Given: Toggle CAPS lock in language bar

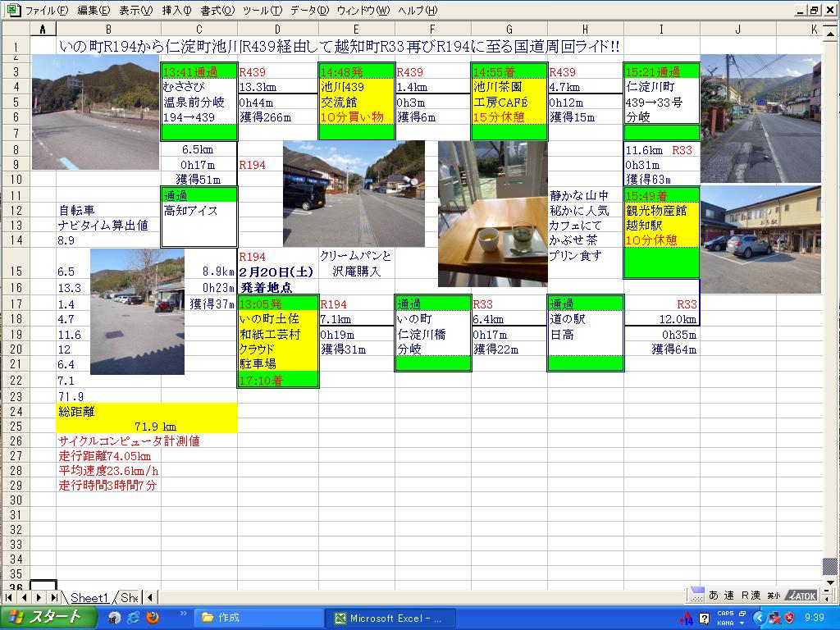Looking at the screenshot, I should pyautogui.click(x=725, y=613).
